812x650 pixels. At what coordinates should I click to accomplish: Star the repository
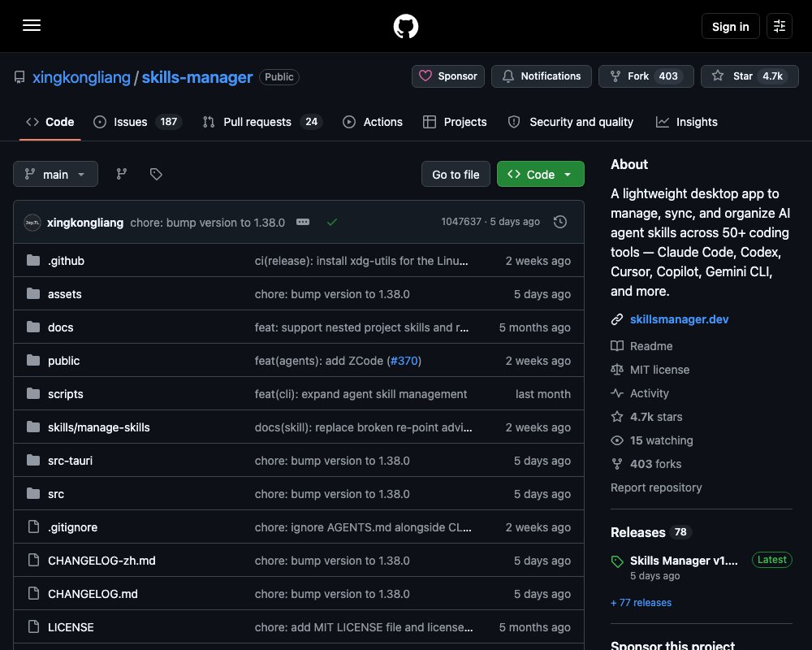coord(749,76)
